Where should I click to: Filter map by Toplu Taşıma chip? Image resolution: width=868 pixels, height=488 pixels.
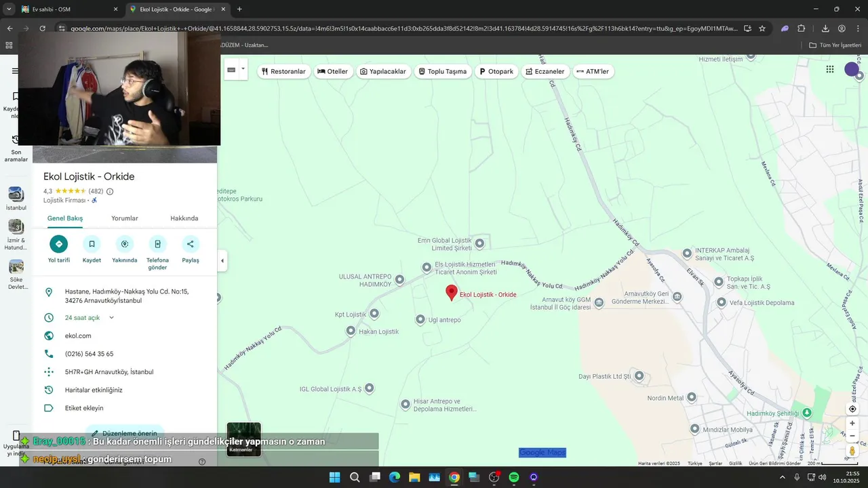[x=443, y=71]
